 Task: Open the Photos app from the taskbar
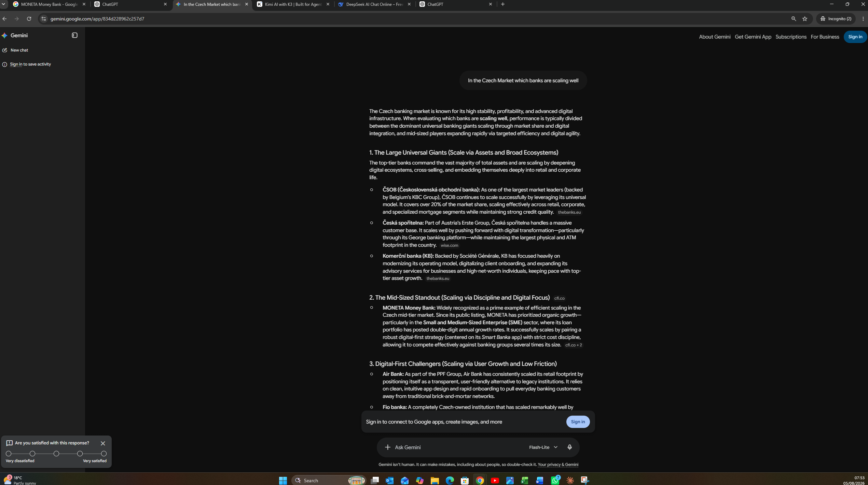tap(510, 481)
